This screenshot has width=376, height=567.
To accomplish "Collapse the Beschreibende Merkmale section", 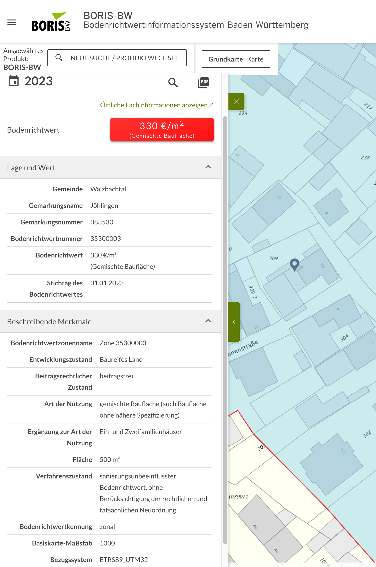I will pyautogui.click(x=208, y=321).
